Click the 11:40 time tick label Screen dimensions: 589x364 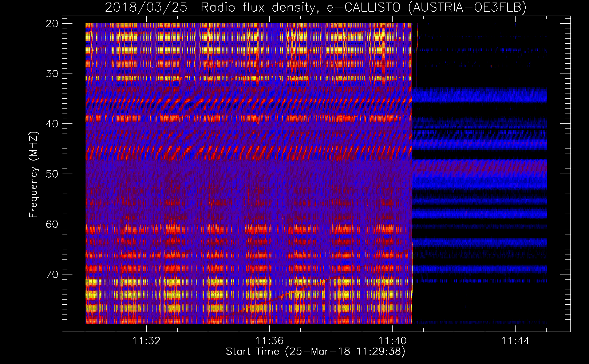pos(392,341)
